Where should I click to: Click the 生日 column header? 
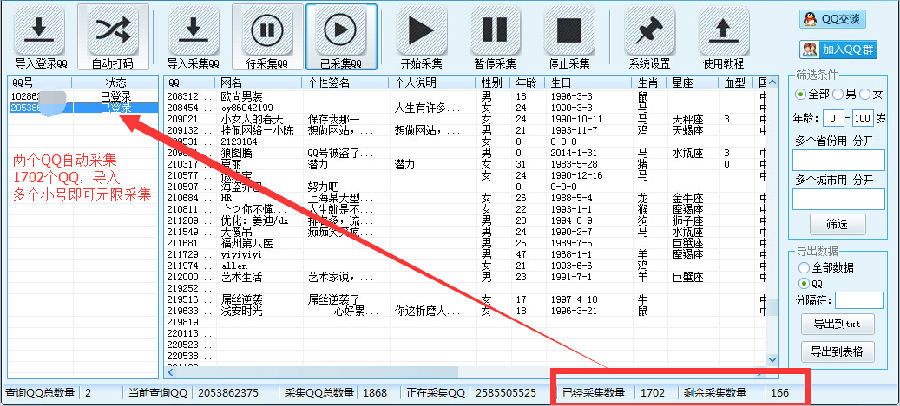coord(587,82)
